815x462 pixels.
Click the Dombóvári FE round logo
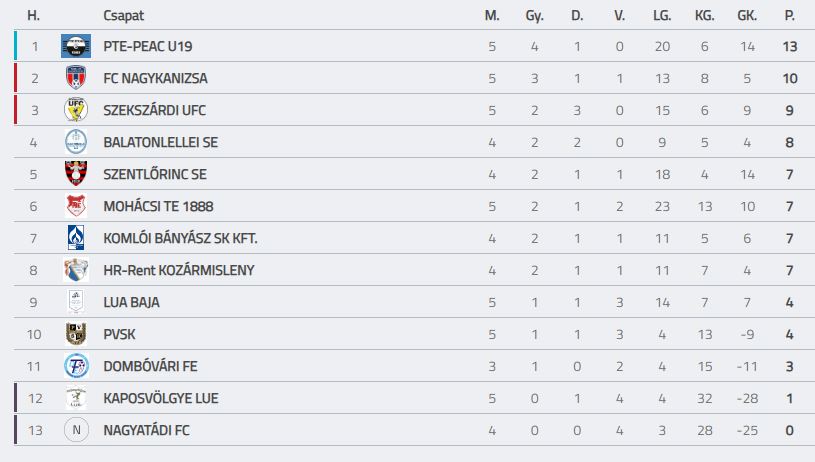point(76,366)
